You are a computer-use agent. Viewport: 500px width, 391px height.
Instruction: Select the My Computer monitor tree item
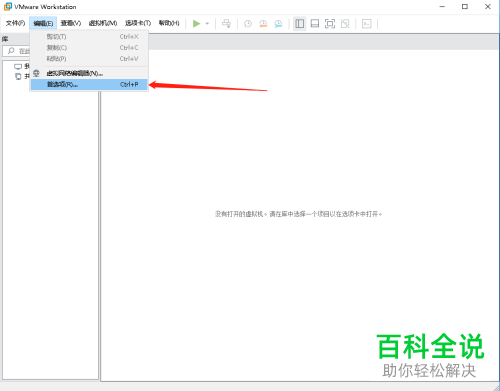(22, 66)
